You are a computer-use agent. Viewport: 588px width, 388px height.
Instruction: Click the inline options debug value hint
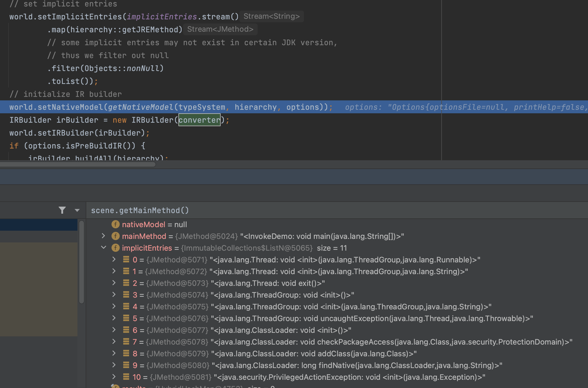466,107
